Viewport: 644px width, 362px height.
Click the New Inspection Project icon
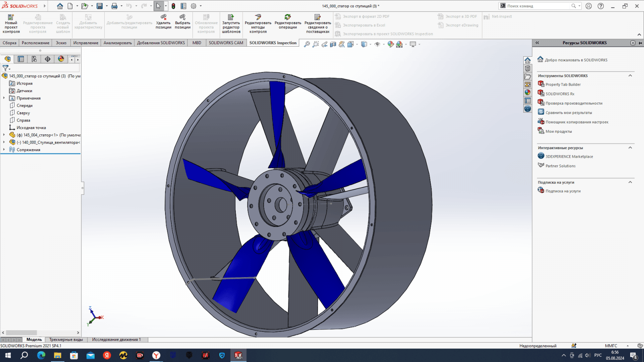[11, 17]
